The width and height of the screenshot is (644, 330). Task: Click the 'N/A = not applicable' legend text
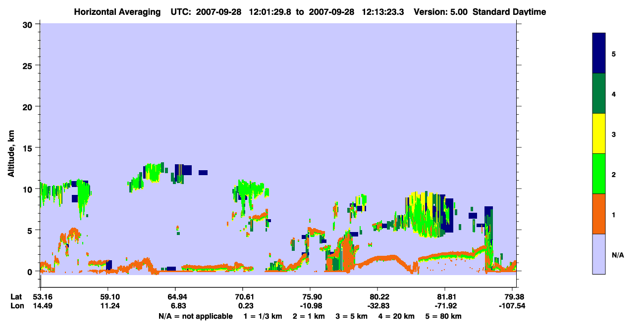point(195,316)
